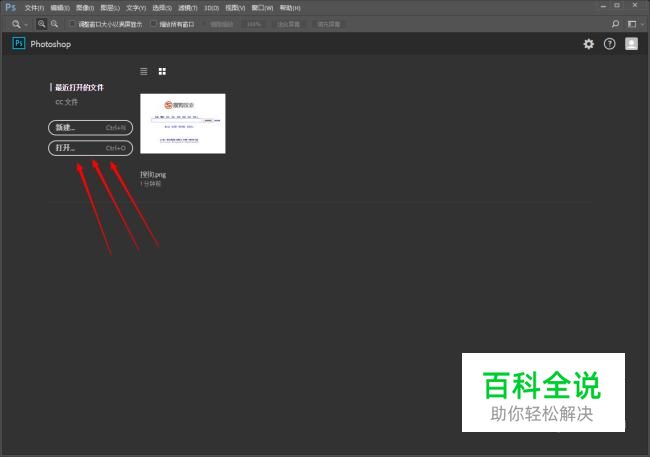Open the 视图 (View) menu
The image size is (650, 457).
click(x=235, y=8)
